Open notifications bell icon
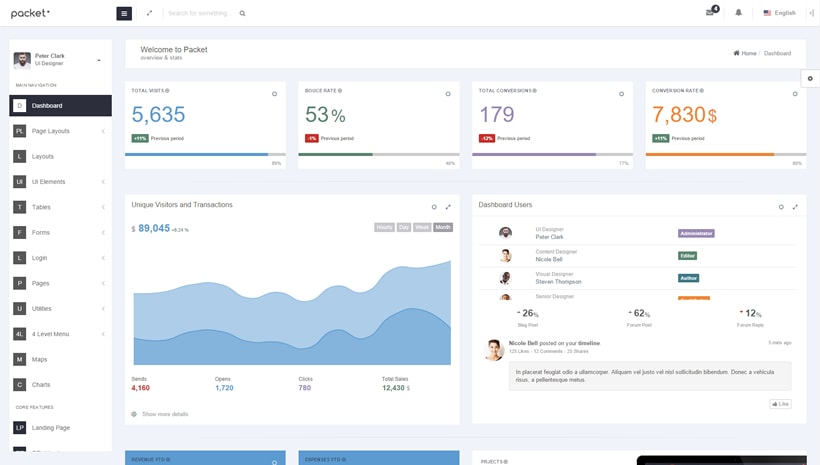 [739, 13]
